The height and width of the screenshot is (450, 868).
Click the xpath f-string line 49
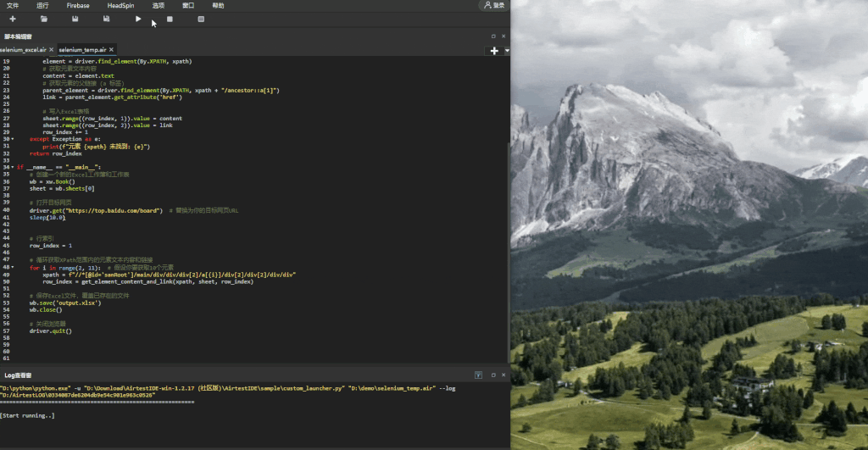(169, 275)
